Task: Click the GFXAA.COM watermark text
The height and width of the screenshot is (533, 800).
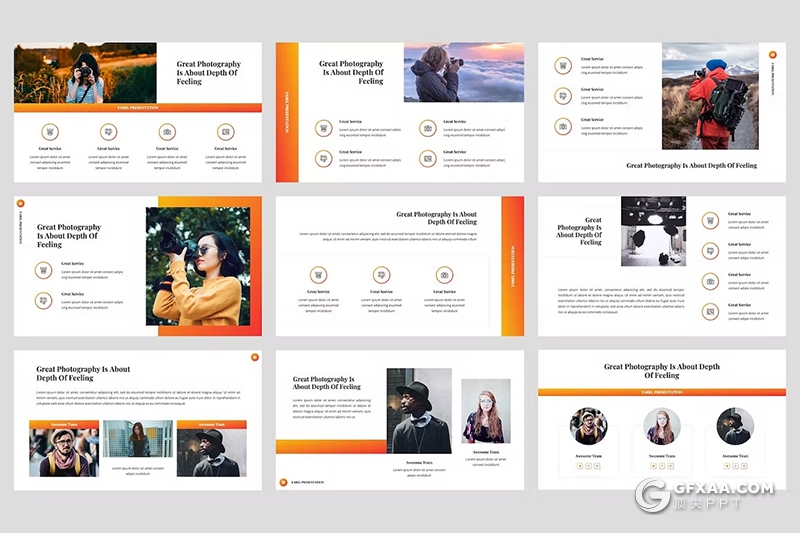Action: pos(730,489)
